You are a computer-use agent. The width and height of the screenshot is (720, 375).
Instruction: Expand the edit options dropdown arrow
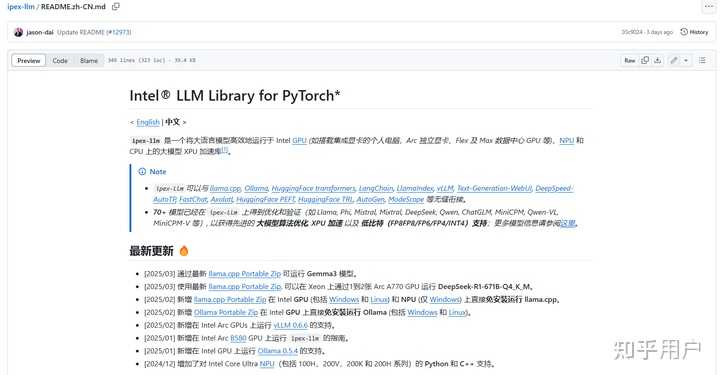pos(686,60)
